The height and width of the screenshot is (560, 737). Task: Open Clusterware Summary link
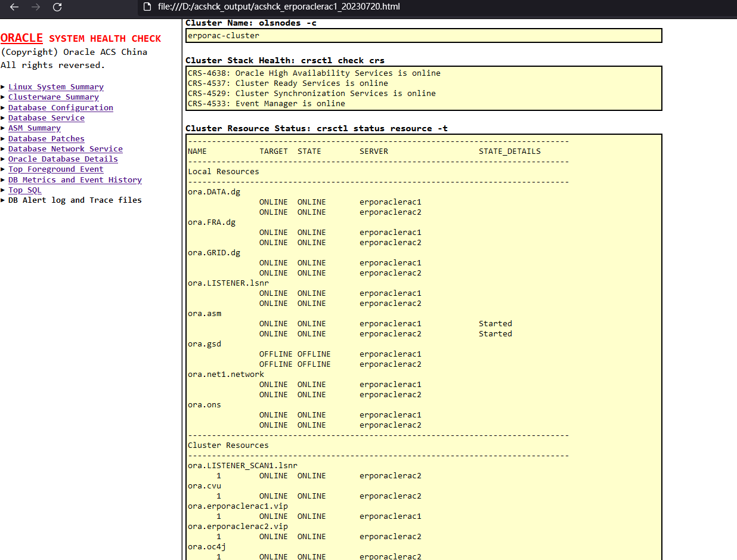[54, 97]
